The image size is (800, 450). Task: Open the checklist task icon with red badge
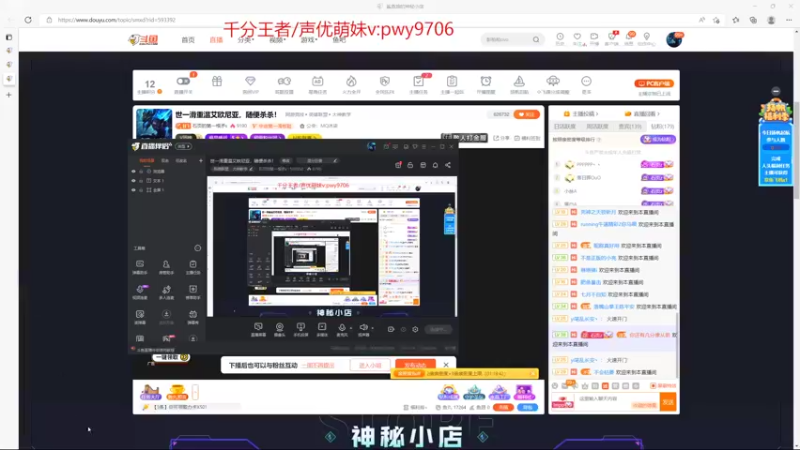tap(418, 81)
